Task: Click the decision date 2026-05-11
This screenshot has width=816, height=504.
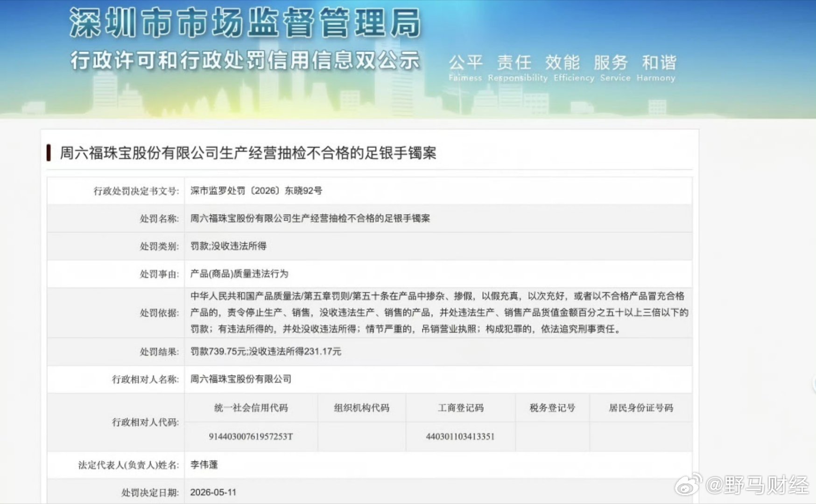Action: pos(213,492)
